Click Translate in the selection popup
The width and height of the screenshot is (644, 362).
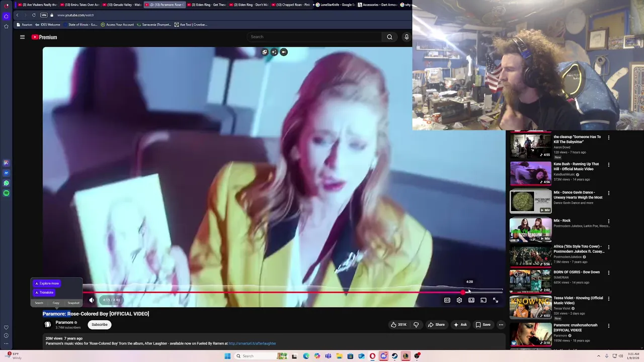[44, 293]
